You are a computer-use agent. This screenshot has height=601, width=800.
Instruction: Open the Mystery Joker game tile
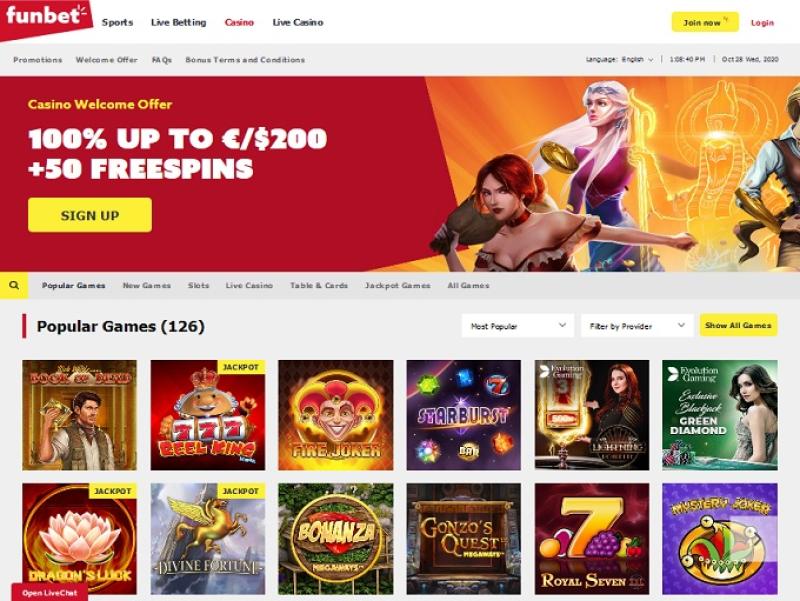click(x=720, y=539)
